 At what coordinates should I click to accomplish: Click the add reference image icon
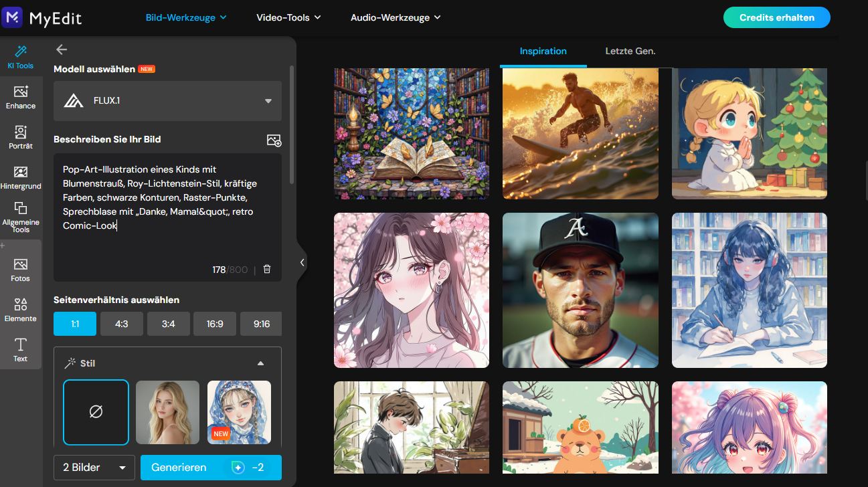(x=274, y=140)
